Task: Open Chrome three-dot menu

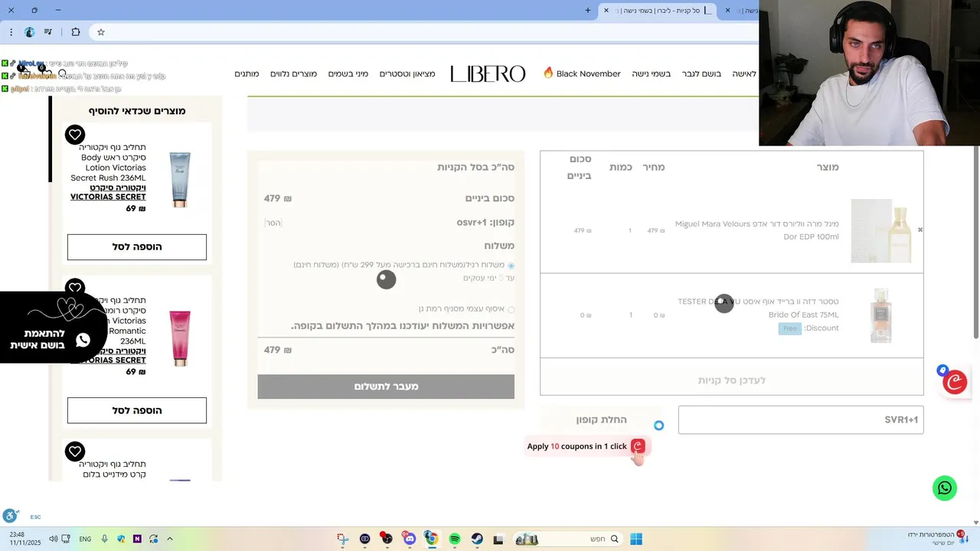Action: pos(11,32)
